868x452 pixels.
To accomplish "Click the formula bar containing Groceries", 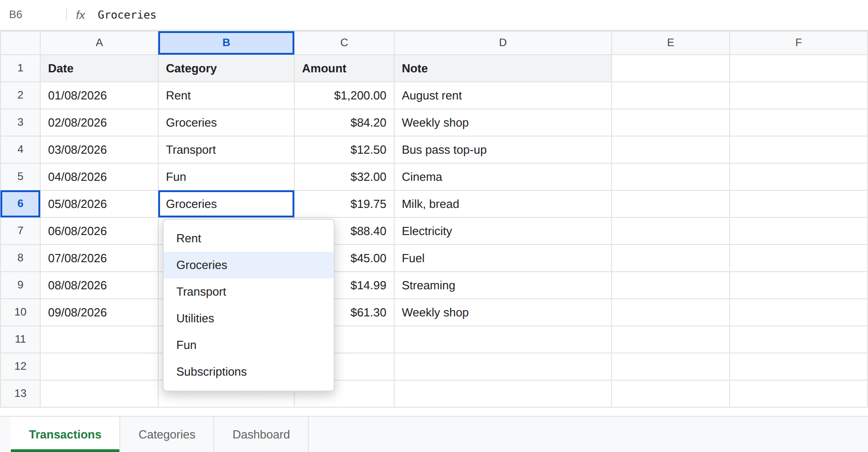I will pos(479,15).
